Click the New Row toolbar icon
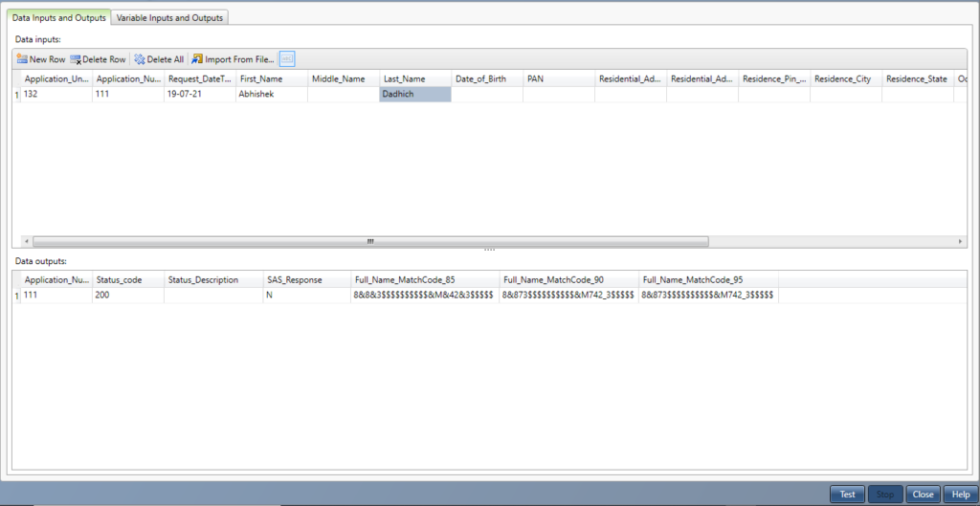The width and height of the screenshot is (980, 506). [x=40, y=59]
